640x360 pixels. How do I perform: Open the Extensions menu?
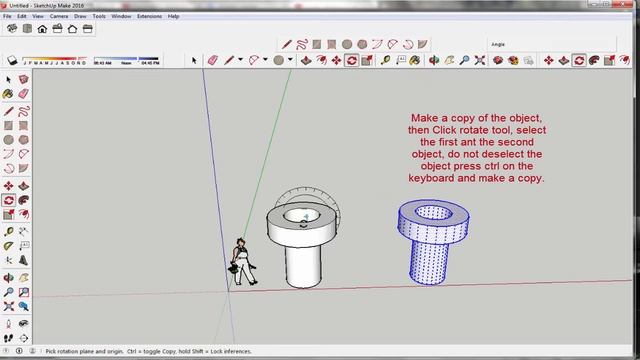coord(149,16)
